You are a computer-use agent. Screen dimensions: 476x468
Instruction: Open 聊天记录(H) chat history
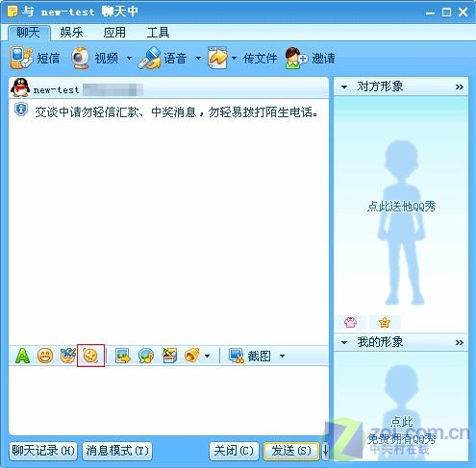click(43, 451)
